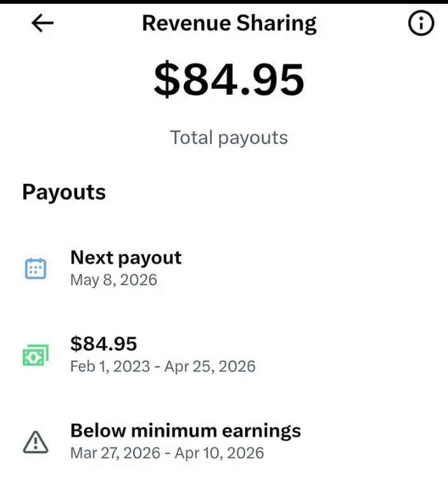Select the Revenue Sharing title

tap(229, 24)
